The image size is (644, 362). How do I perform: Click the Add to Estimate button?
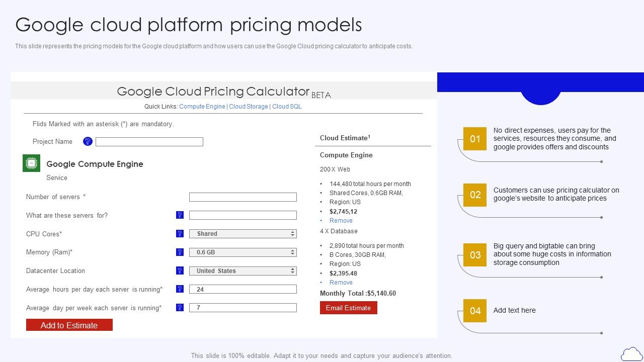click(69, 325)
